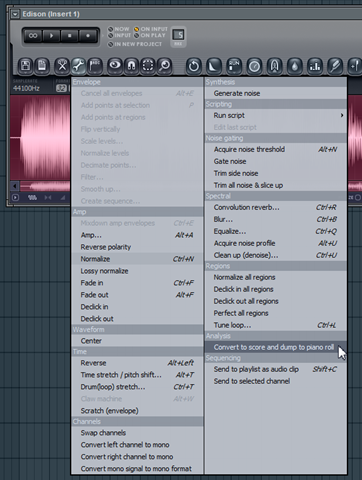Click play-selection icon below waveform
Image resolution: width=362 pixels, height=480 pixels.
pos(15,197)
